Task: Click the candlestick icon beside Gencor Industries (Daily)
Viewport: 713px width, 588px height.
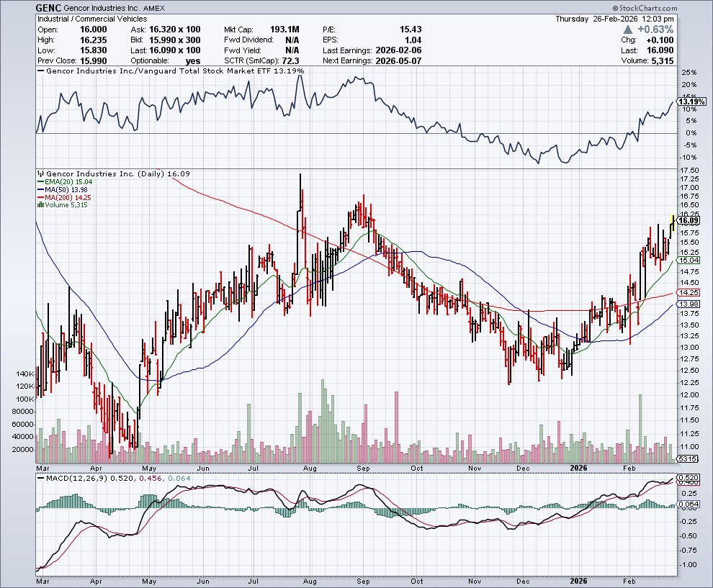Action: [x=41, y=173]
